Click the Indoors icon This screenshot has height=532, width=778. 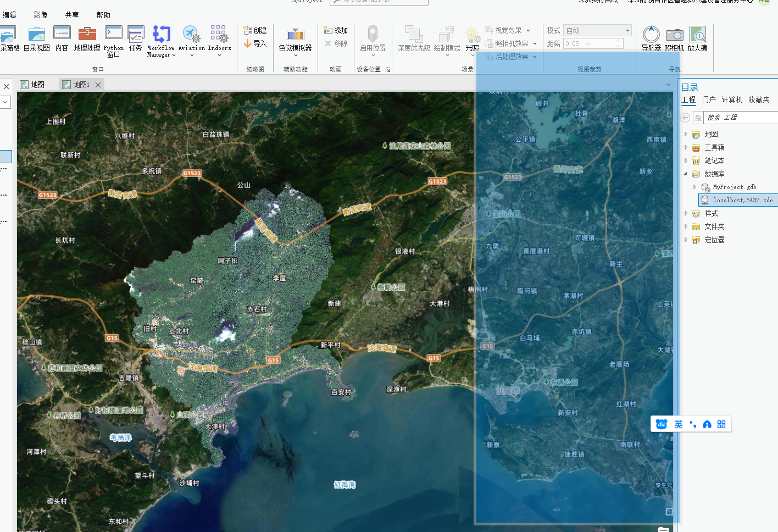[x=219, y=34]
